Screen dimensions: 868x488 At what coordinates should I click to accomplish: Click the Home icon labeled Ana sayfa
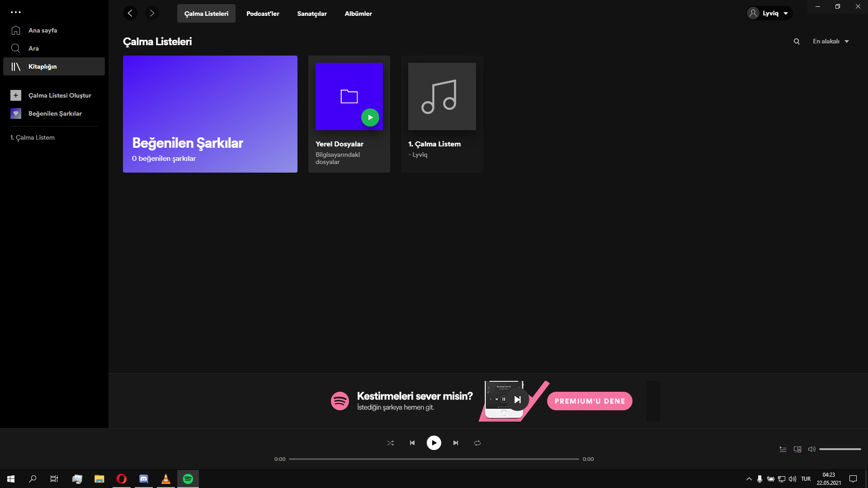coord(16,30)
